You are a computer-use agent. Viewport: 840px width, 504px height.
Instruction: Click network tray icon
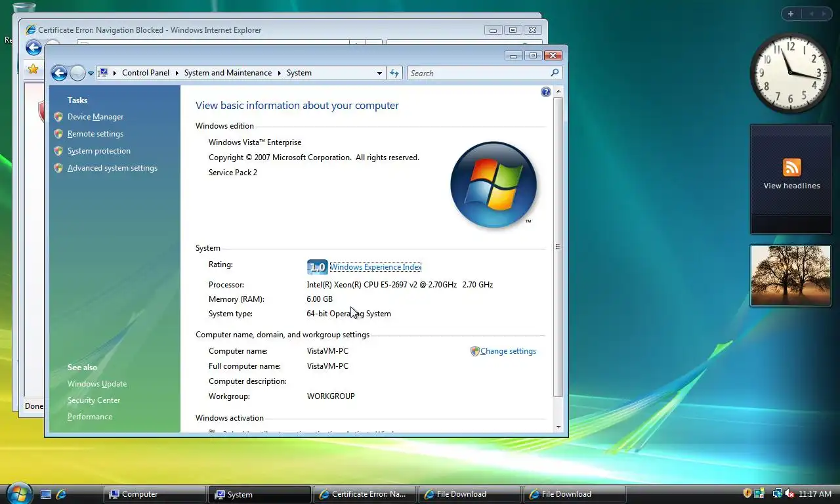pyautogui.click(x=777, y=493)
